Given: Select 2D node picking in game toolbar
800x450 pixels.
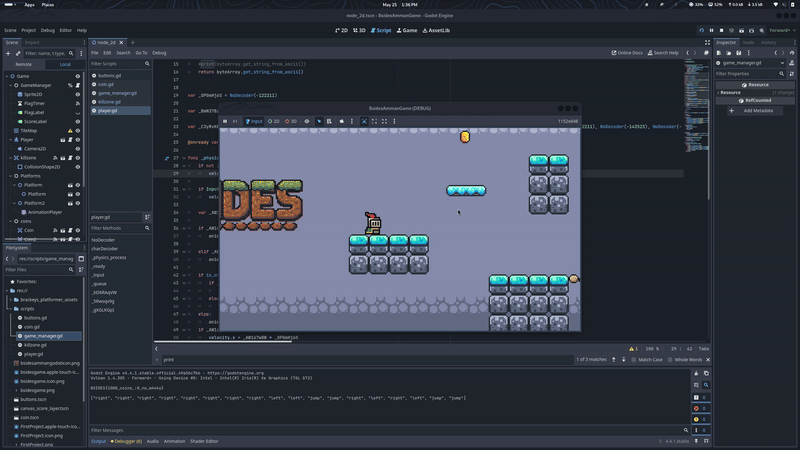Looking at the screenshot, I should (x=273, y=121).
